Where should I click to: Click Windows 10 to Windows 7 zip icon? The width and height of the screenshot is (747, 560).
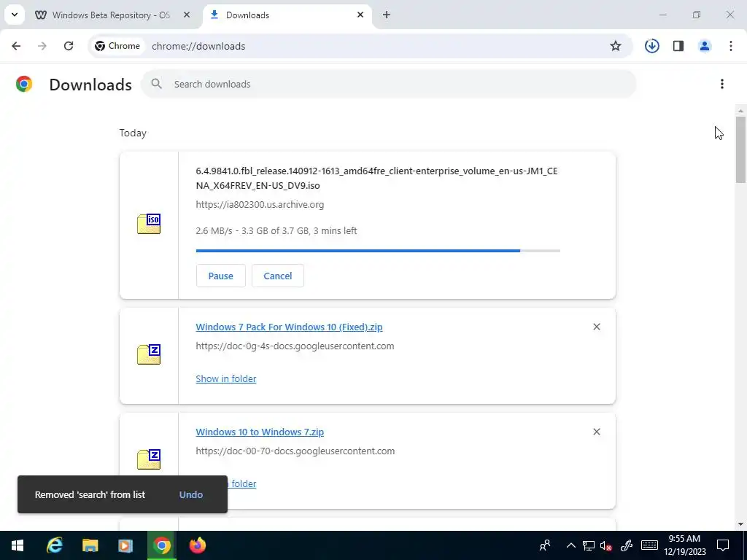point(149,459)
